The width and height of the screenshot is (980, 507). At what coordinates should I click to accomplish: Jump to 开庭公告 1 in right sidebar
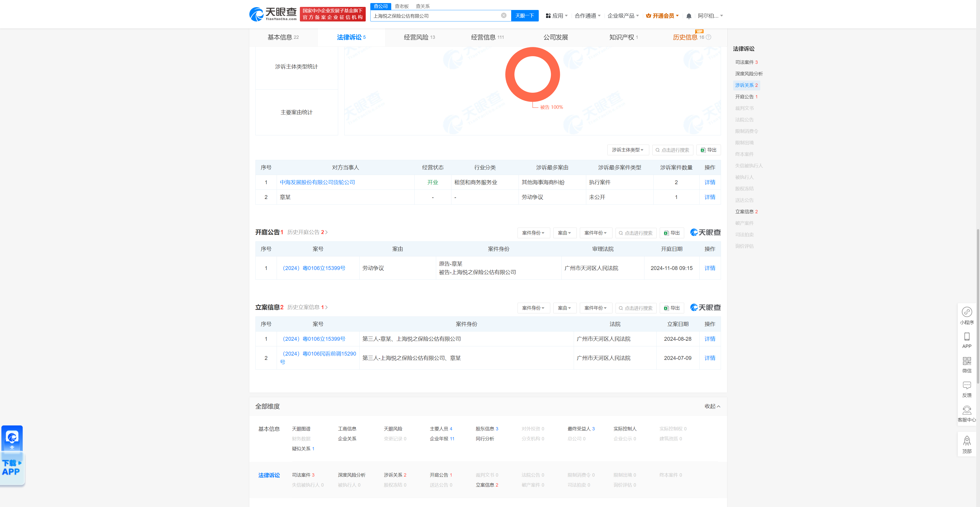746,97
